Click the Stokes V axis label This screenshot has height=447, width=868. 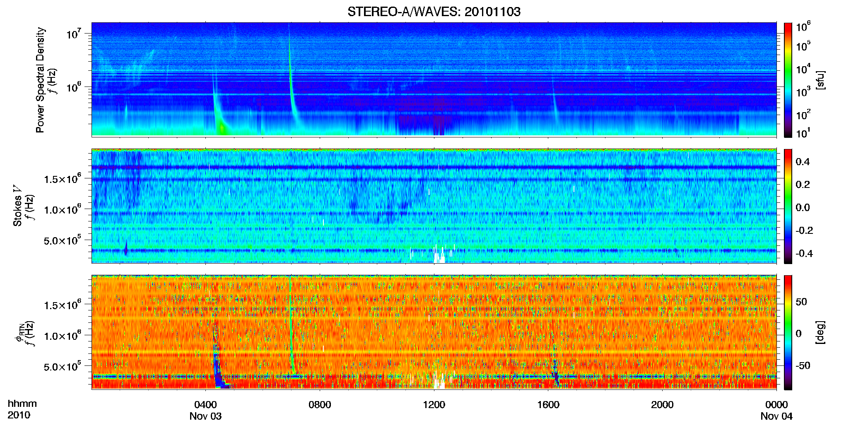tap(18, 206)
